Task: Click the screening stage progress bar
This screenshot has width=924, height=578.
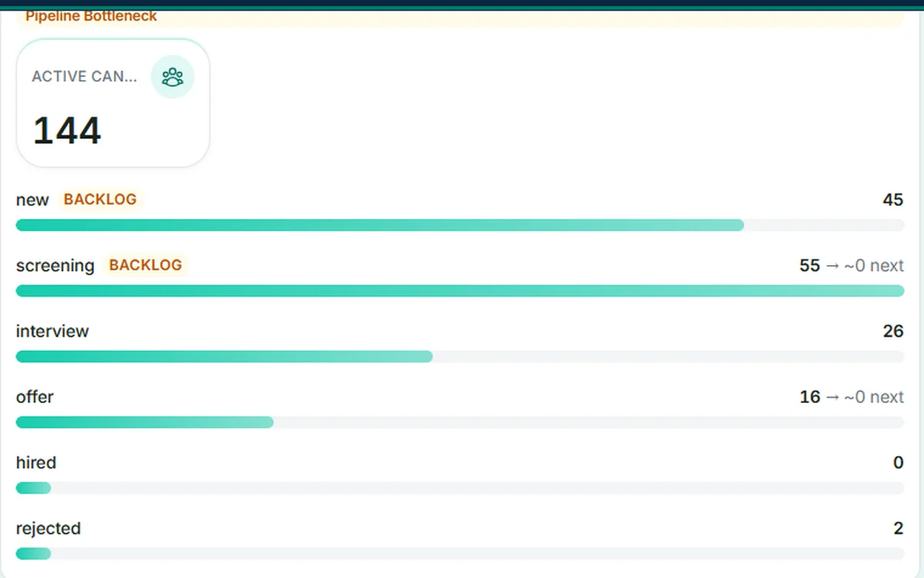Action: pos(460,291)
